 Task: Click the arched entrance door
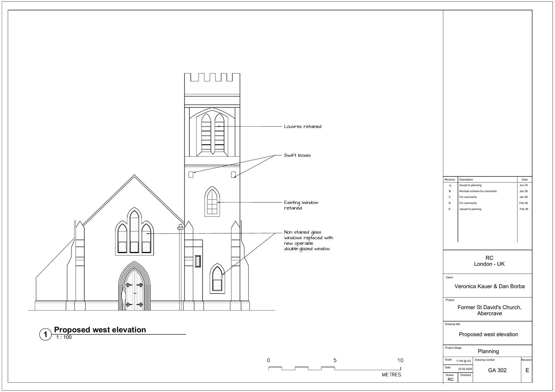click(x=135, y=290)
